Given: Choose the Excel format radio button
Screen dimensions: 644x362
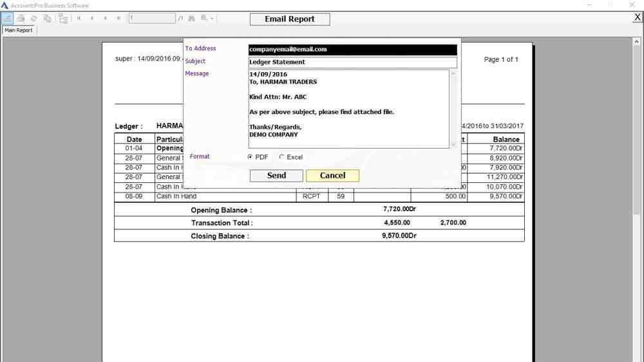Looking at the screenshot, I should 281,157.
